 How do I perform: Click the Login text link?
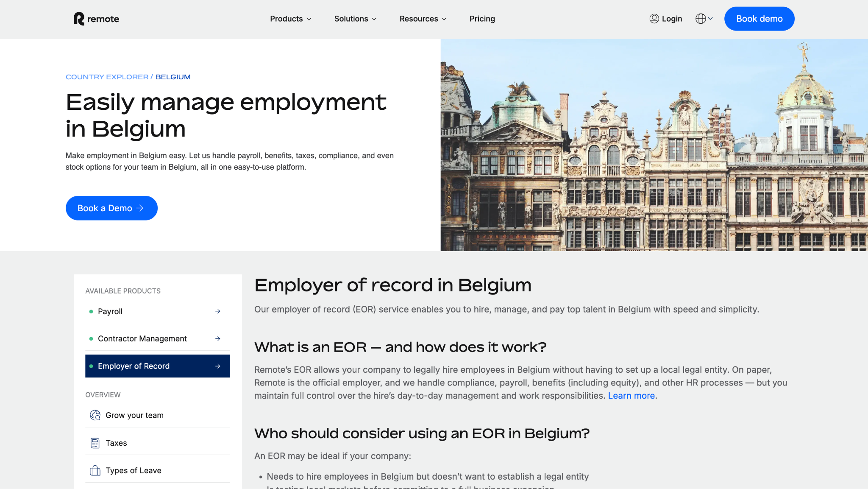pos(672,19)
